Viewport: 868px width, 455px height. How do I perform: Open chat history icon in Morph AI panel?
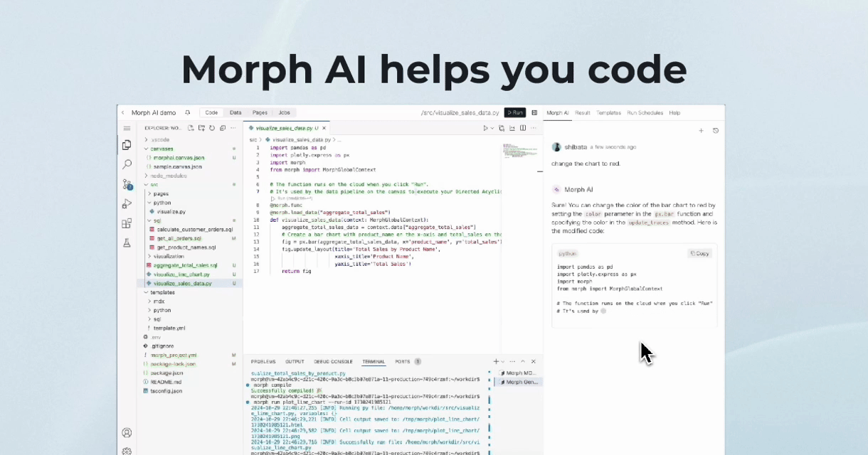click(x=716, y=131)
